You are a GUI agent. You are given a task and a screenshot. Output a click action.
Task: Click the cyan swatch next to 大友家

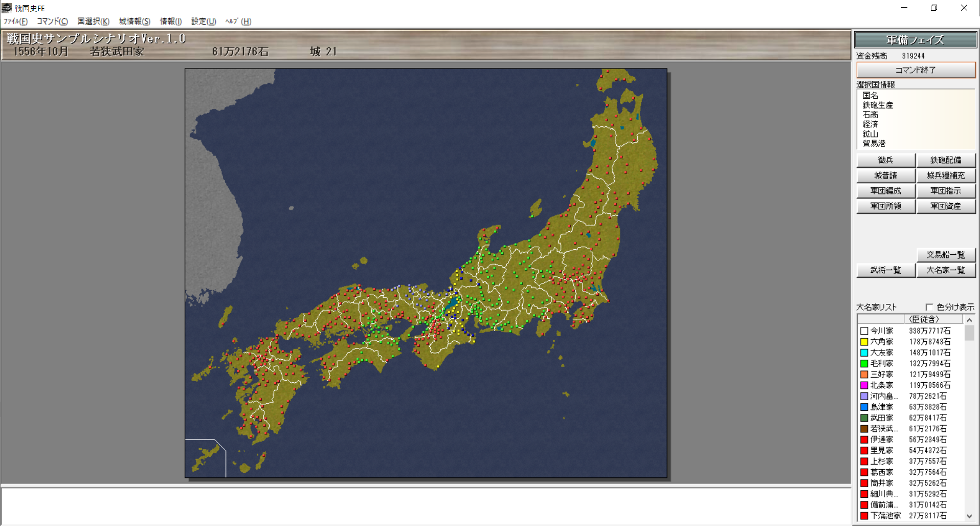click(864, 353)
